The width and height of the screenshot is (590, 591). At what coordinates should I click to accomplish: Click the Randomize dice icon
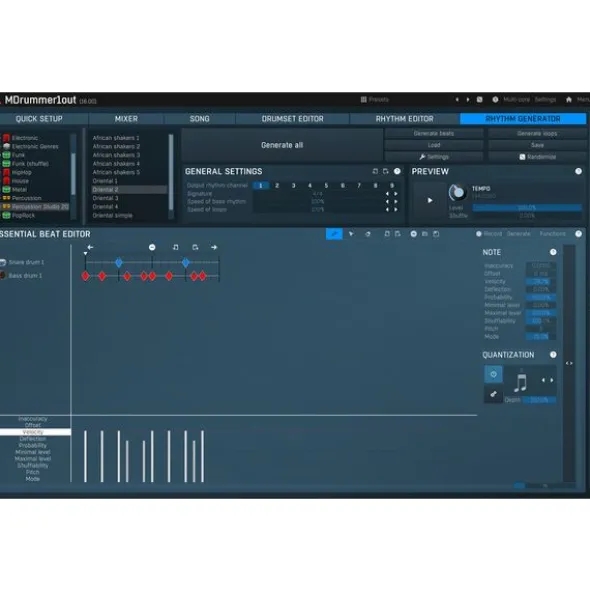522,157
